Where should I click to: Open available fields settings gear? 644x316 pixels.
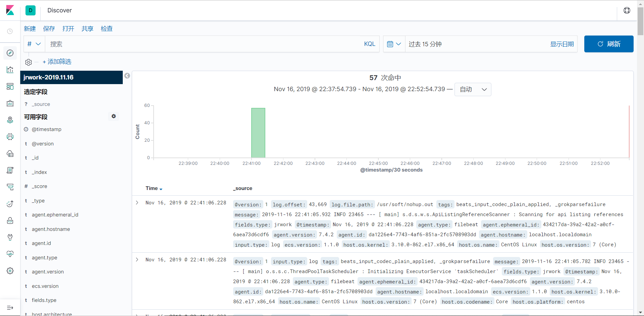click(114, 116)
